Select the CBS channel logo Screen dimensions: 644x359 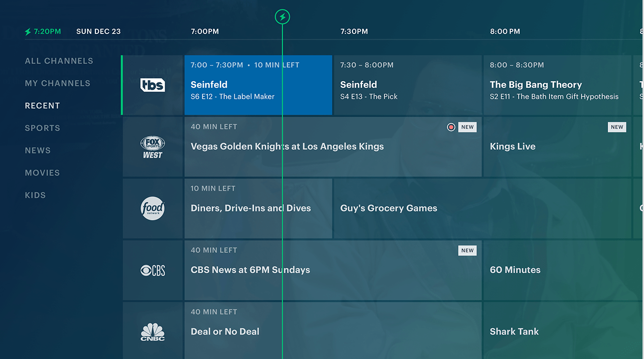153,270
